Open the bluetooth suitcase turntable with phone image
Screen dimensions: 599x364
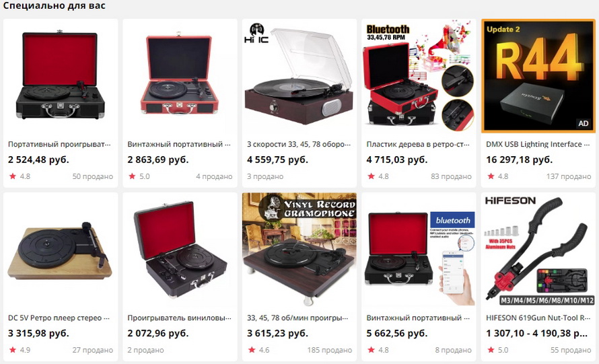coord(419,250)
